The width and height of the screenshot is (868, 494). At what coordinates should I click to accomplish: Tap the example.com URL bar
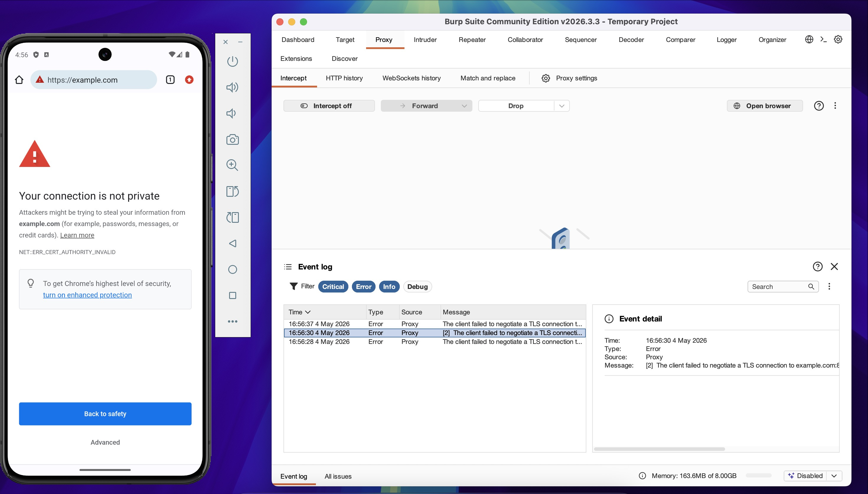(94, 80)
